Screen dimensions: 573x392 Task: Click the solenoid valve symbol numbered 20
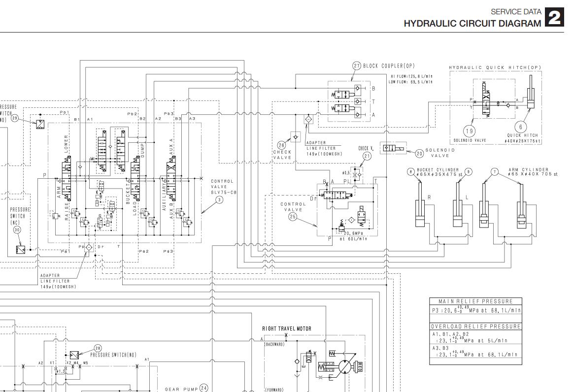tap(393, 148)
